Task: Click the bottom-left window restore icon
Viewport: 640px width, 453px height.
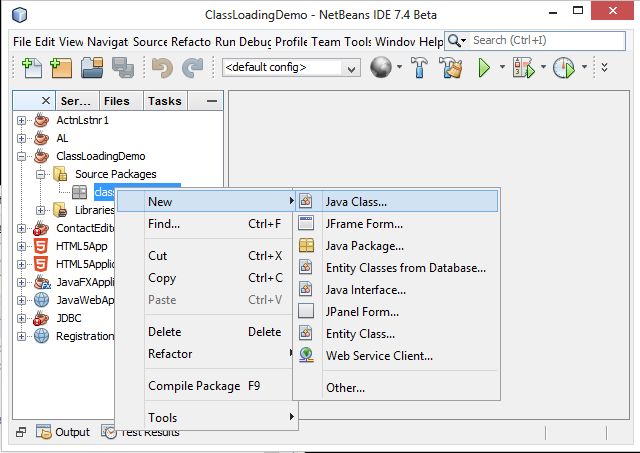Action: [21, 432]
